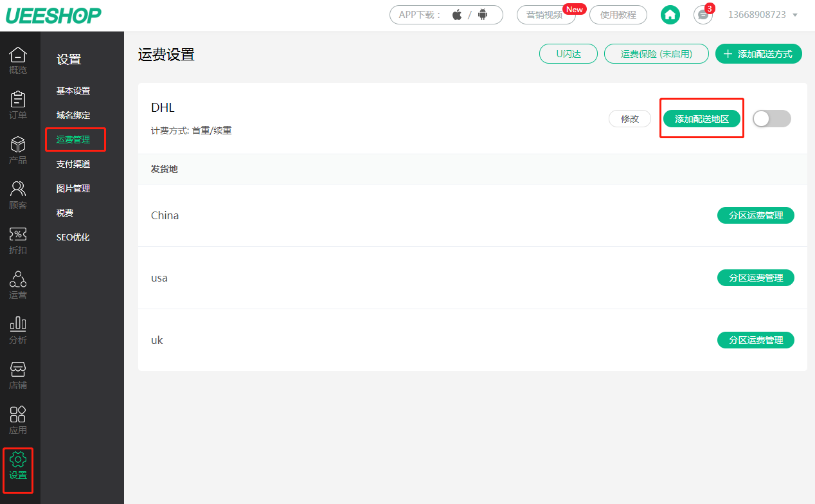Click the U闪达 button
The image size is (815, 504).
[x=568, y=54]
